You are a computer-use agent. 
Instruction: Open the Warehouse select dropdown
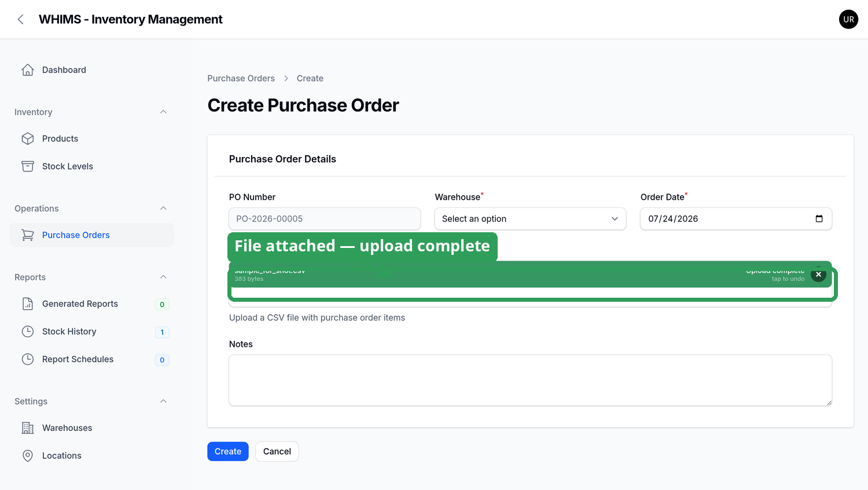tap(530, 219)
